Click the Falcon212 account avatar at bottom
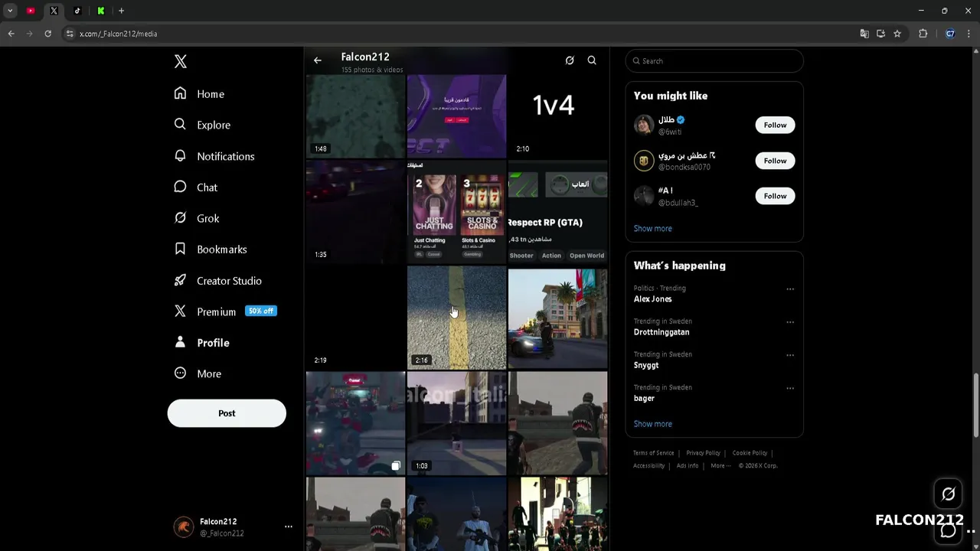Screen dimensions: 980x551 [184, 527]
